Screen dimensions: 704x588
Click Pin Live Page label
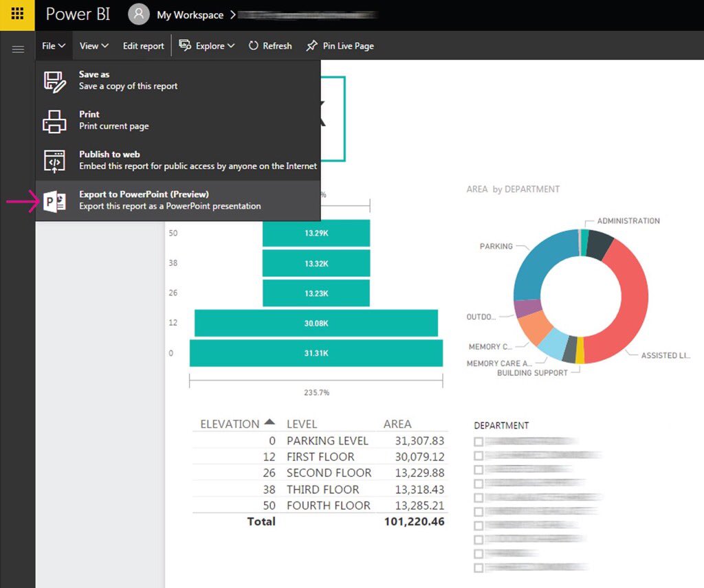[348, 46]
